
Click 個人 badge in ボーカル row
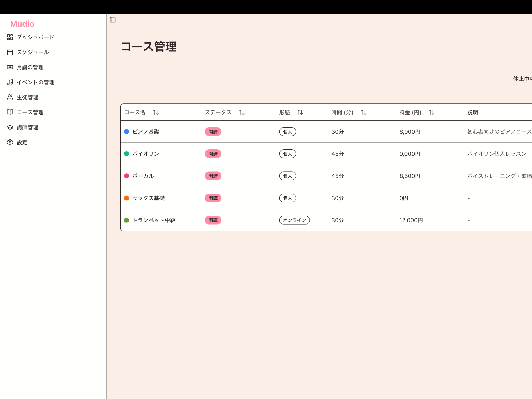(x=288, y=176)
